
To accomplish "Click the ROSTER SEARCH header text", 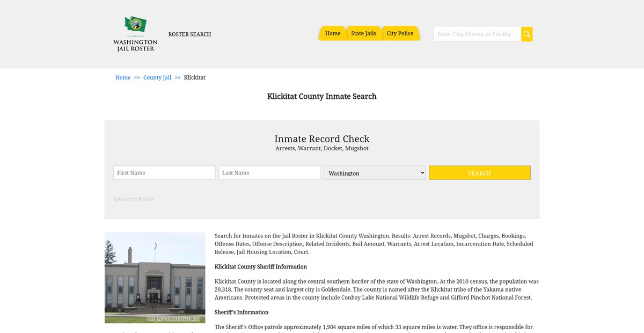I will [189, 34].
